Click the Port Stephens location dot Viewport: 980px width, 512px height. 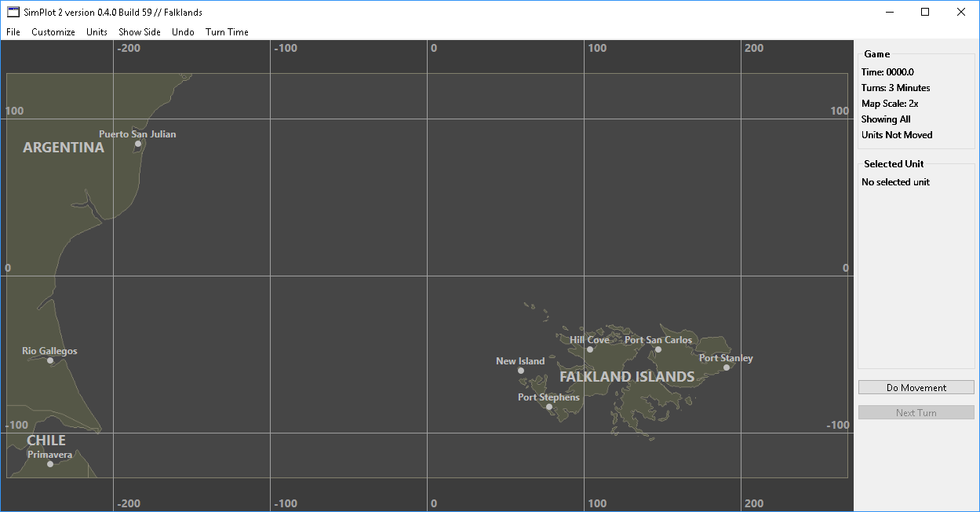coord(549,407)
